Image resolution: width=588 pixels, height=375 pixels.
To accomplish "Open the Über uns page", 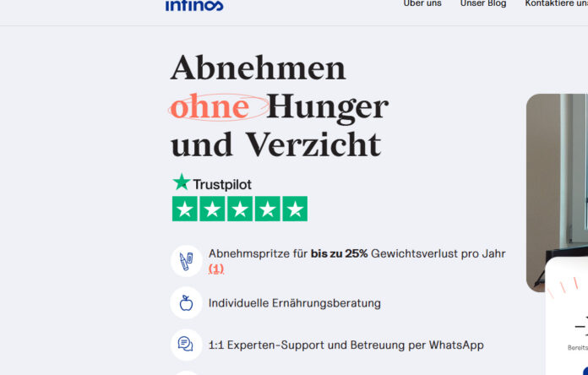I will point(422,3).
